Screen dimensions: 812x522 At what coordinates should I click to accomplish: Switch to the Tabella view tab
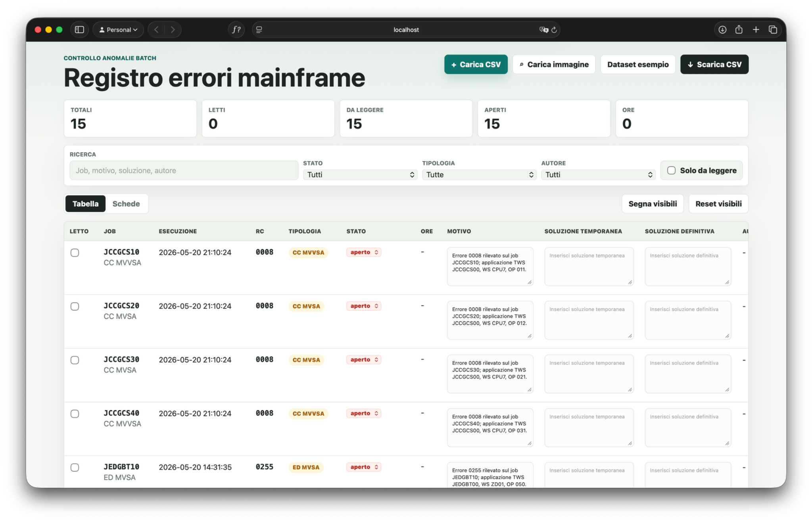coord(85,203)
